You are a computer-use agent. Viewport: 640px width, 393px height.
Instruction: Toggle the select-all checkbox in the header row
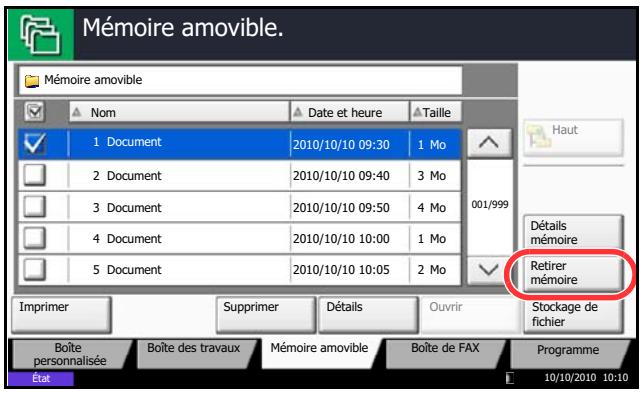(34, 111)
